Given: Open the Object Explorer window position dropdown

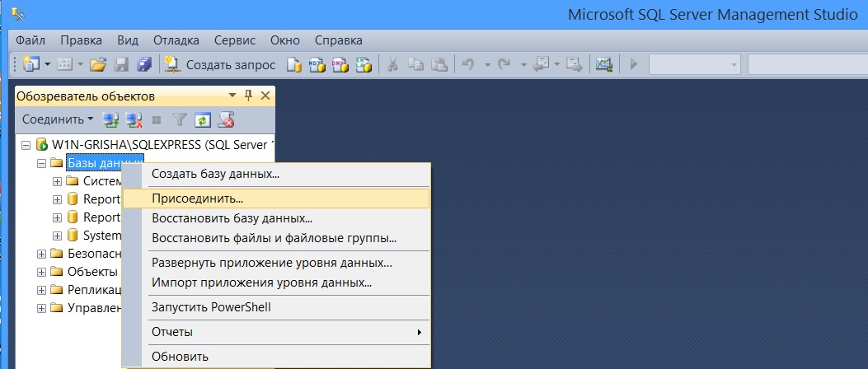Looking at the screenshot, I should pyautogui.click(x=232, y=96).
